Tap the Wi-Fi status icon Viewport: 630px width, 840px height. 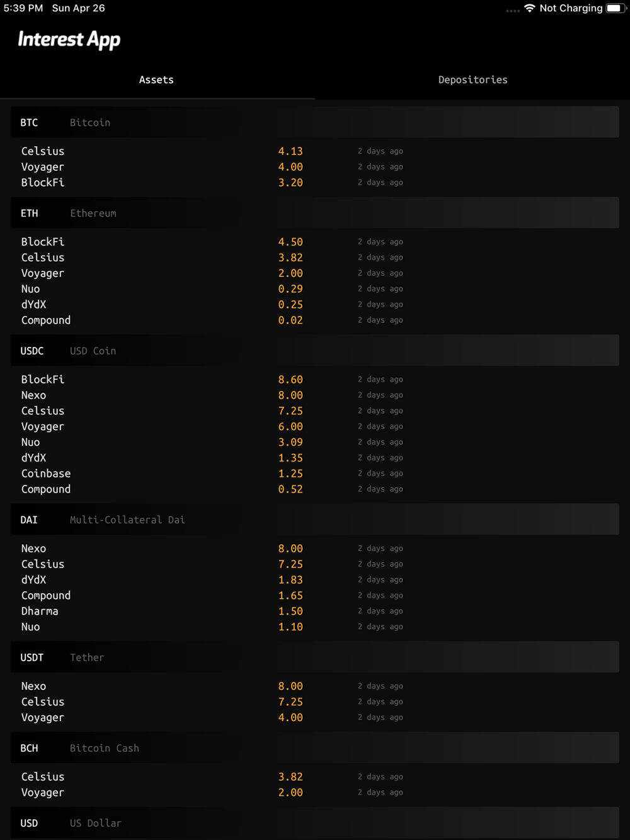[529, 8]
